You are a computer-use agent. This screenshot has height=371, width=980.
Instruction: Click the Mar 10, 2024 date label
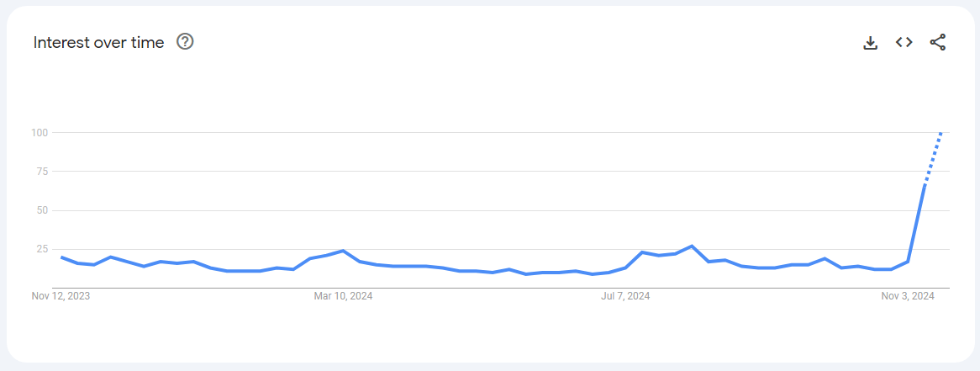[x=343, y=296]
